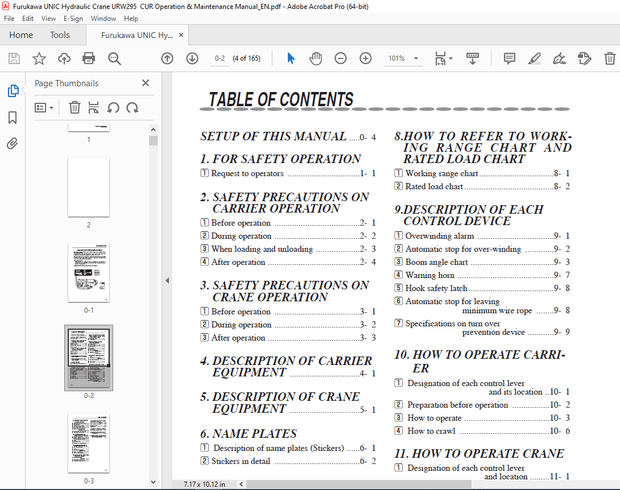Viewport: 620px width, 490px height.
Task: Open the View menu
Action: click(48, 19)
